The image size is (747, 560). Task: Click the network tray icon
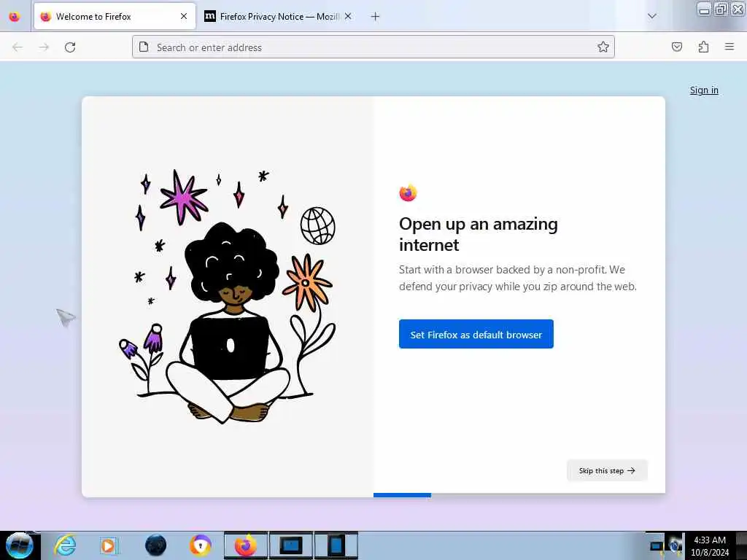(657, 546)
